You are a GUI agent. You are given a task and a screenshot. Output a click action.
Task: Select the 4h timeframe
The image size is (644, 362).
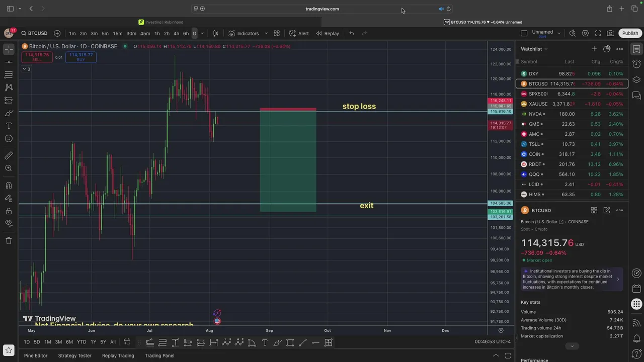click(176, 34)
